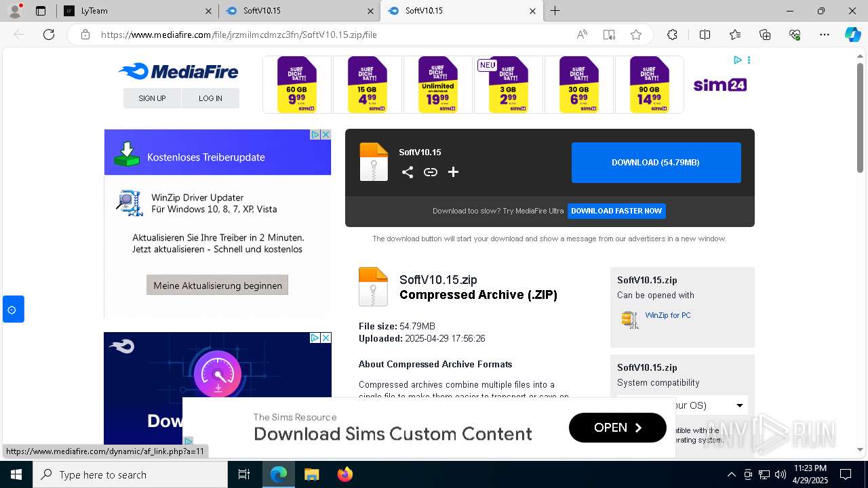Screen dimensions: 868x488
Task: Click the LOG IN button
Action: [210, 98]
